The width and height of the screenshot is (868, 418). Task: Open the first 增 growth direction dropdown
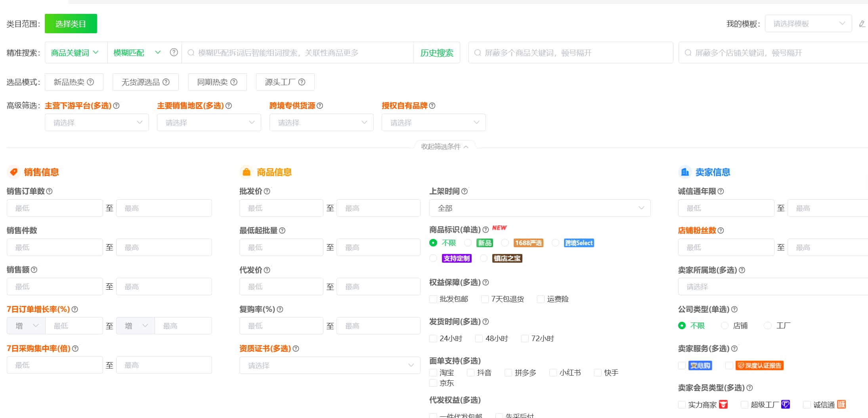[x=26, y=326]
